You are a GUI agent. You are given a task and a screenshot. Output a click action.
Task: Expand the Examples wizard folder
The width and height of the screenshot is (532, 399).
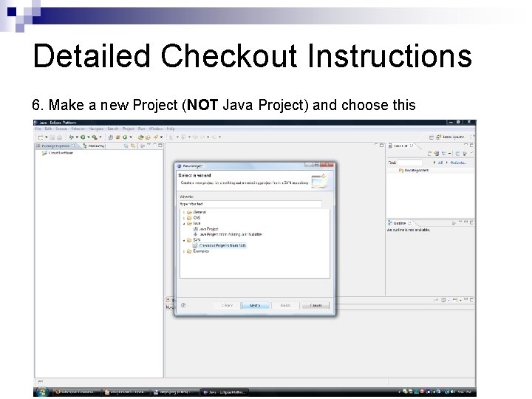(x=184, y=251)
